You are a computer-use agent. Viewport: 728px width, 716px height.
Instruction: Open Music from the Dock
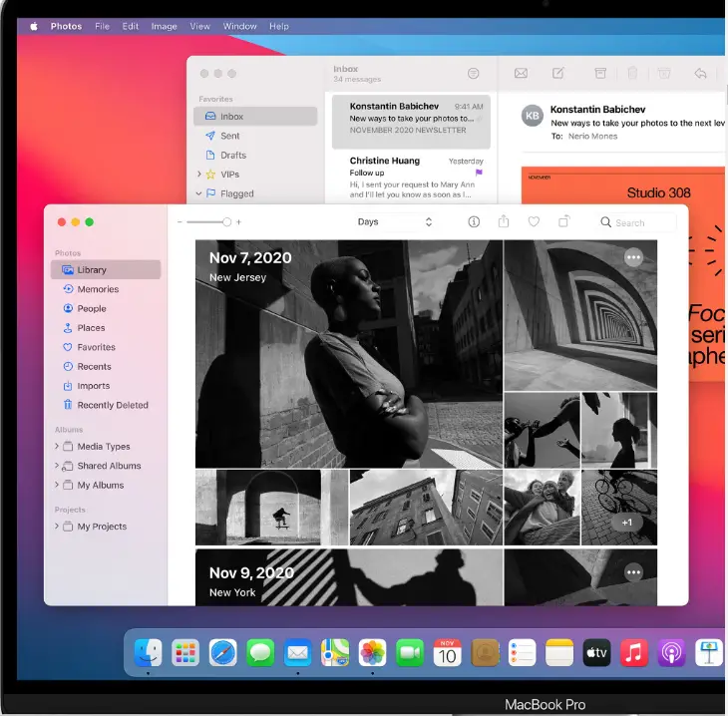[x=633, y=652]
